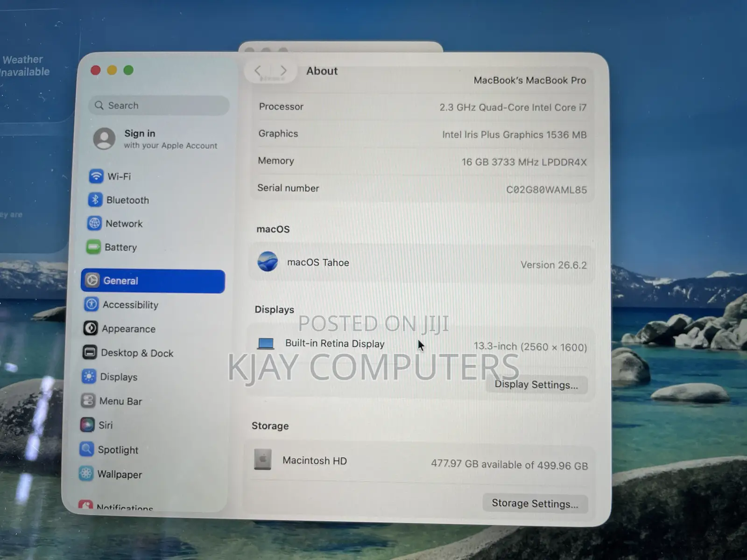Click the Version 26.6.2 text
This screenshot has height=560, width=747.
(553, 265)
